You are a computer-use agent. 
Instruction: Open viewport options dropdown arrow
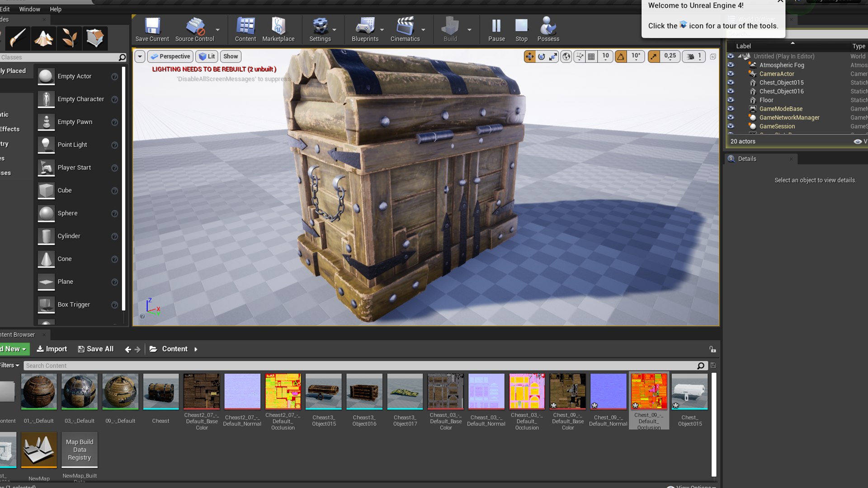point(140,56)
